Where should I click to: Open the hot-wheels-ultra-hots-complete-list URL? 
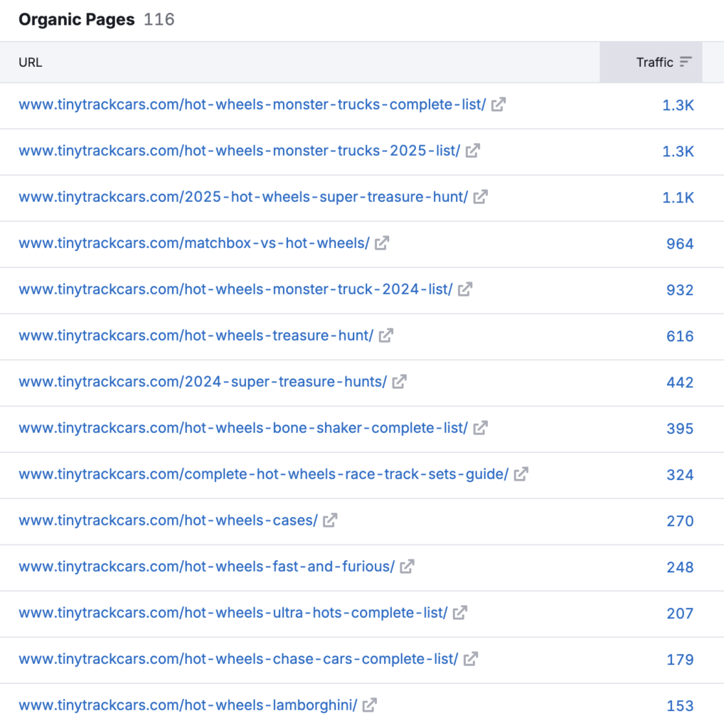(233, 613)
